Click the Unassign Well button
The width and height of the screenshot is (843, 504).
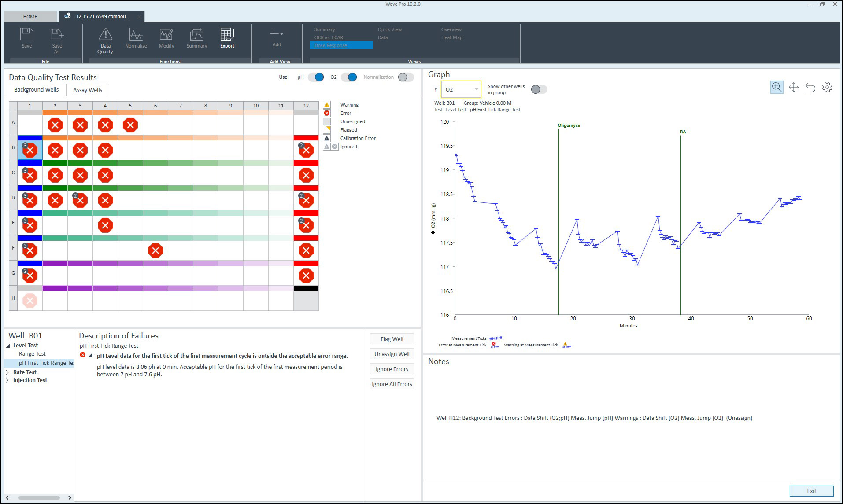392,354
